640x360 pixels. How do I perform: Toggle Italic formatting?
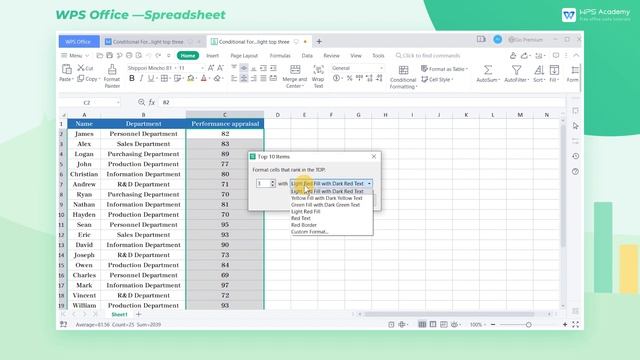pos(141,78)
